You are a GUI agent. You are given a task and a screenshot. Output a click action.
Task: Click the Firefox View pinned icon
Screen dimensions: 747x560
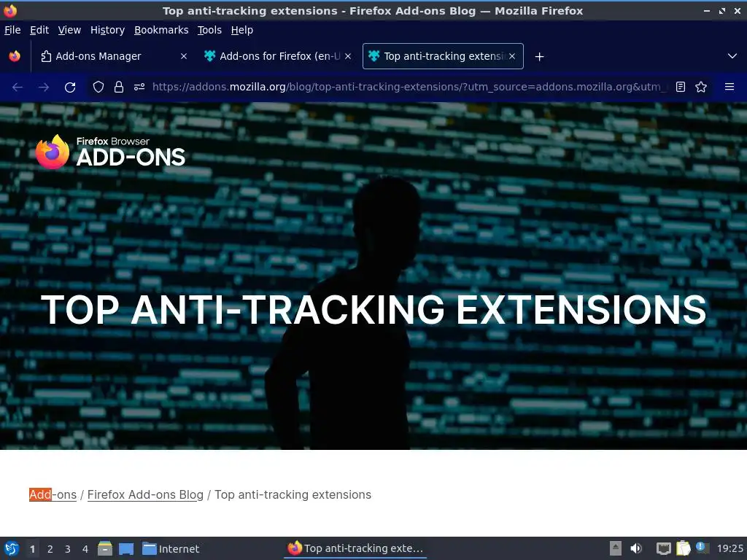click(15, 56)
